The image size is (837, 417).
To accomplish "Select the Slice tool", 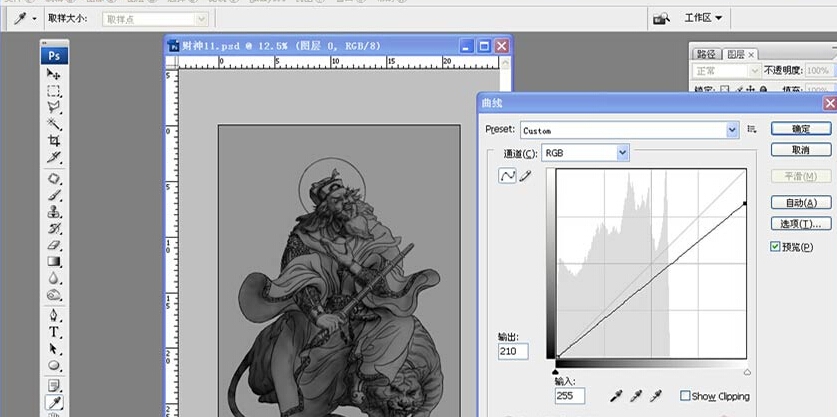I will pos(54,157).
